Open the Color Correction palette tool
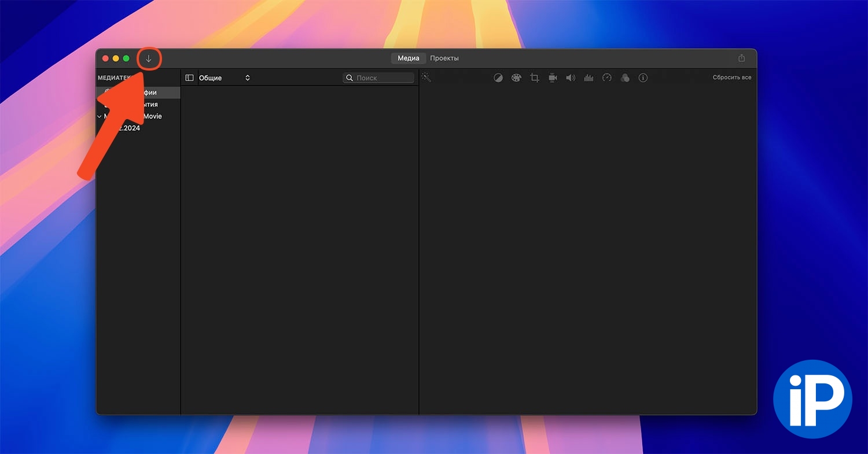This screenshot has height=454, width=868. click(516, 77)
